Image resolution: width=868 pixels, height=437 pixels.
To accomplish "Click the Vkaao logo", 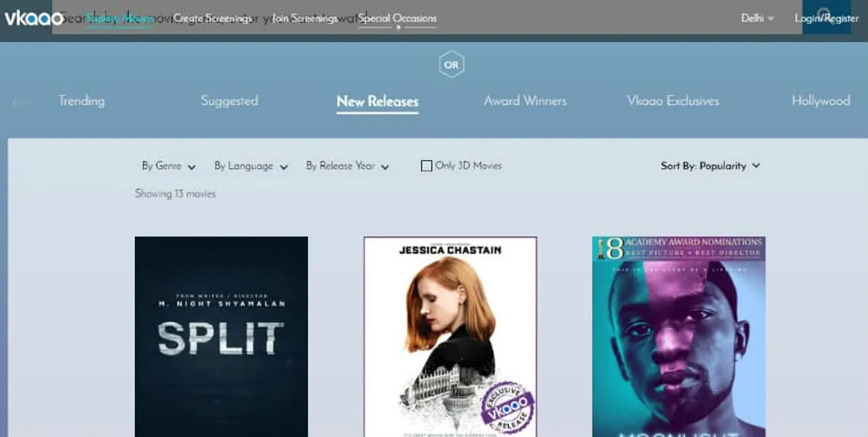I will [x=35, y=18].
